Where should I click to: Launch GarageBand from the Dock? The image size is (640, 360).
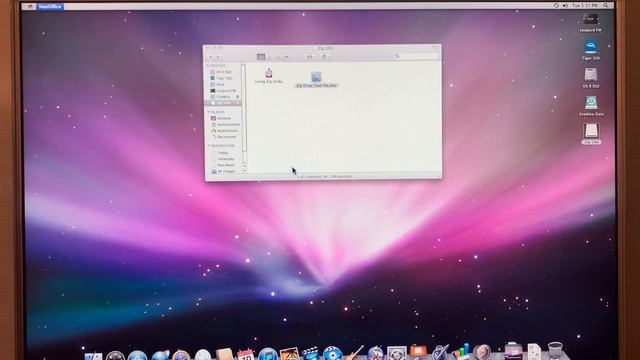click(354, 353)
